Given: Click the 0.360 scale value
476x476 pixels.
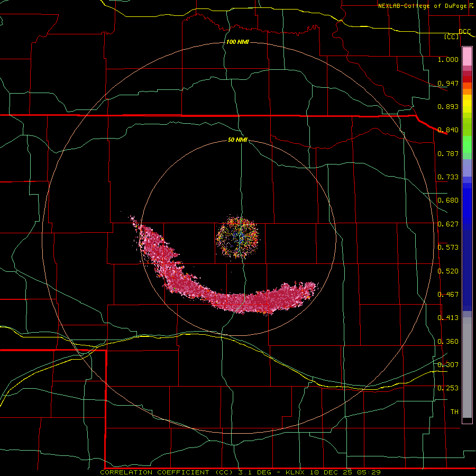Looking at the screenshot, I should pos(448,342).
